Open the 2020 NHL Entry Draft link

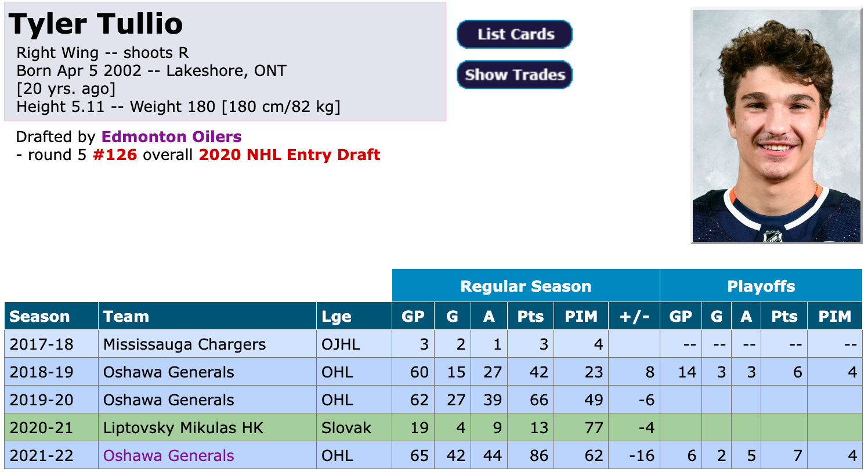289,155
